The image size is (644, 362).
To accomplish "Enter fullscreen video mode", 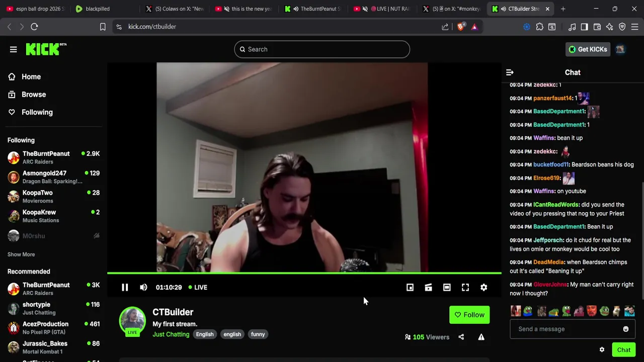I will coord(465,287).
